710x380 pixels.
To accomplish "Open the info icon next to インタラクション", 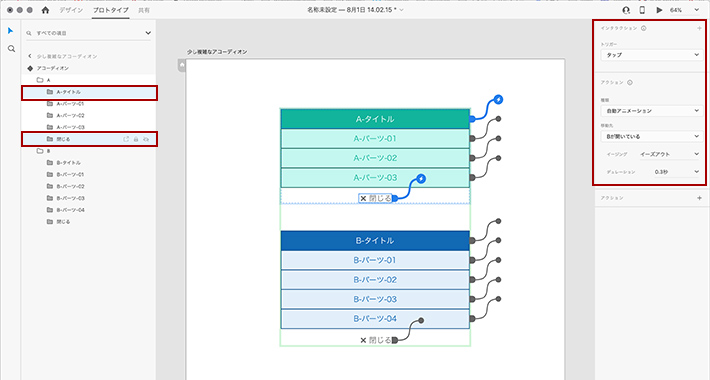I will 643,28.
